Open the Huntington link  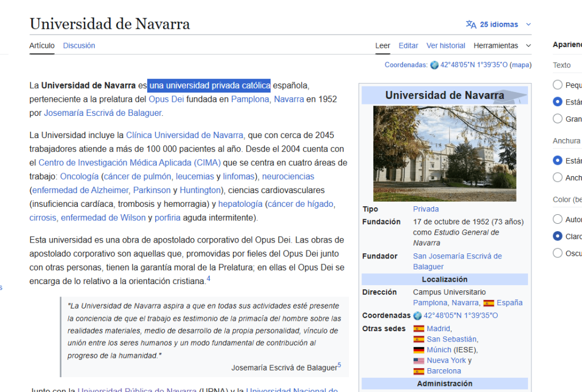(x=201, y=190)
